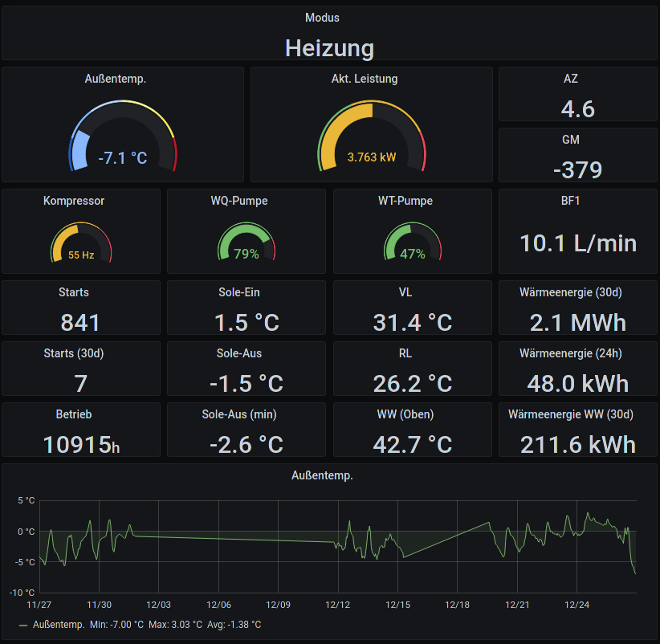Select the 211.6 kWh value
Image resolution: width=660 pixels, height=644 pixels.
click(578, 445)
